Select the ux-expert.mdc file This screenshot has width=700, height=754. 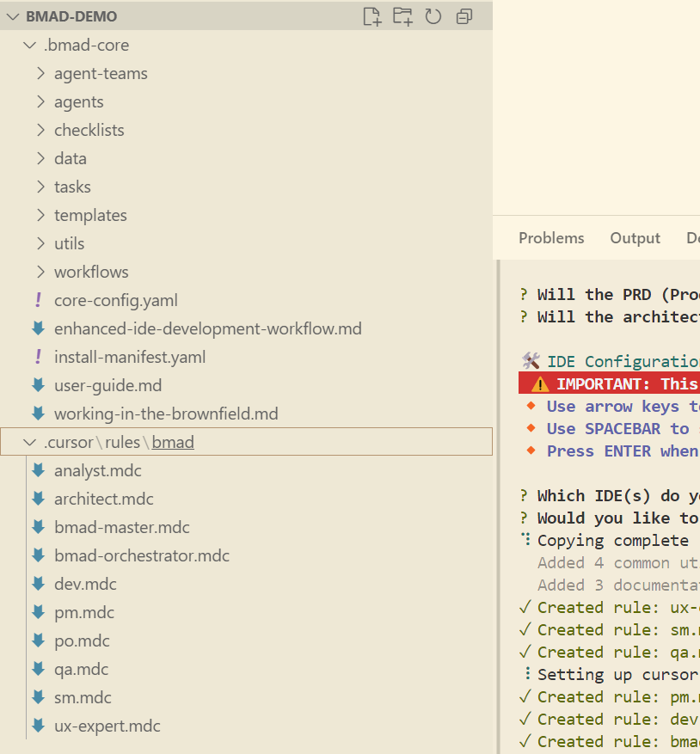(x=107, y=726)
